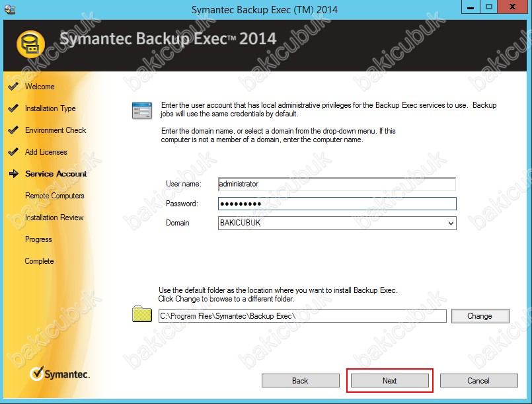This screenshot has width=532, height=404.
Task: Go Back to previous step
Action: [x=300, y=381]
